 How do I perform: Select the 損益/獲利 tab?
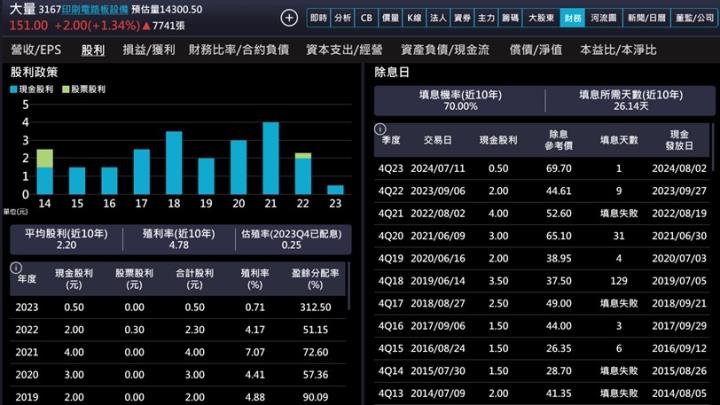pos(148,50)
